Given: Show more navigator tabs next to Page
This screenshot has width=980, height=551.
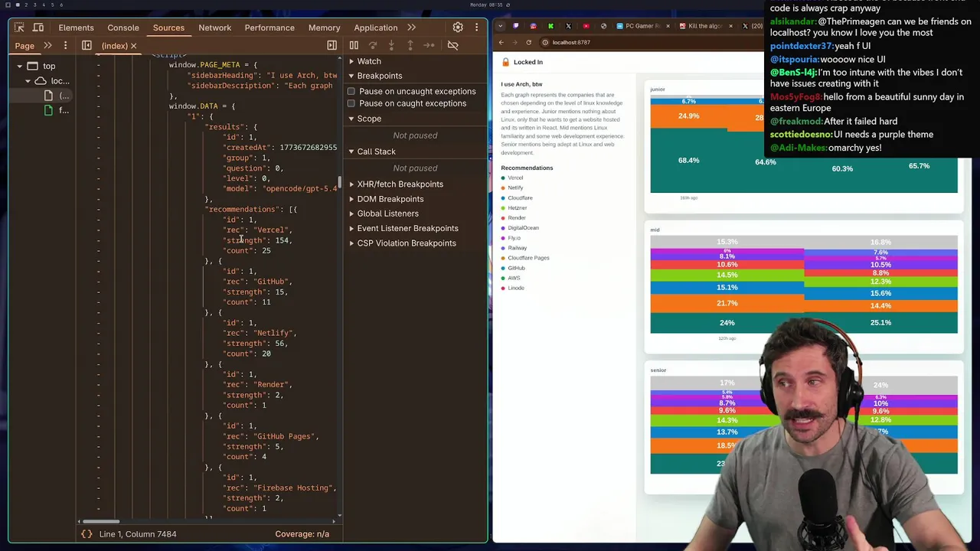Looking at the screenshot, I should tap(47, 45).
